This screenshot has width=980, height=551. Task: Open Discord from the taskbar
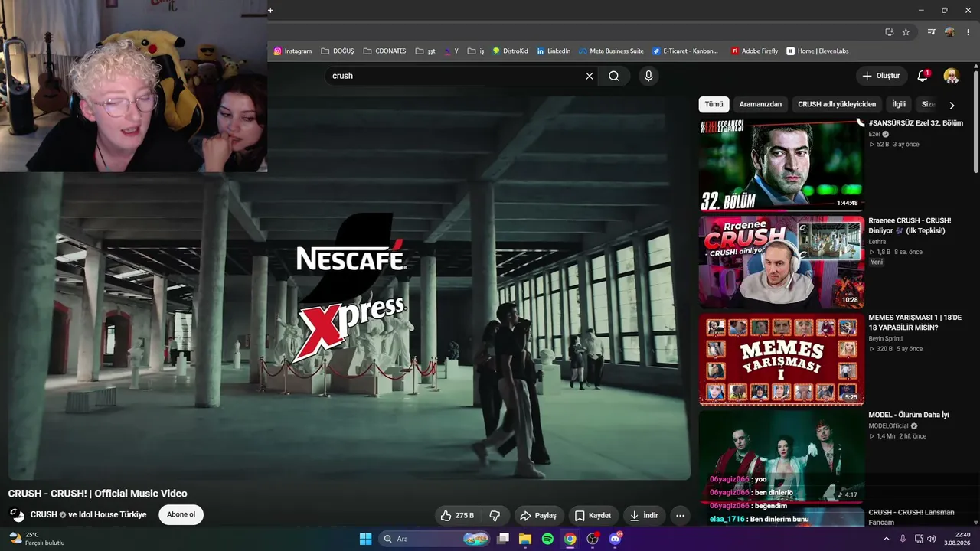coord(615,539)
